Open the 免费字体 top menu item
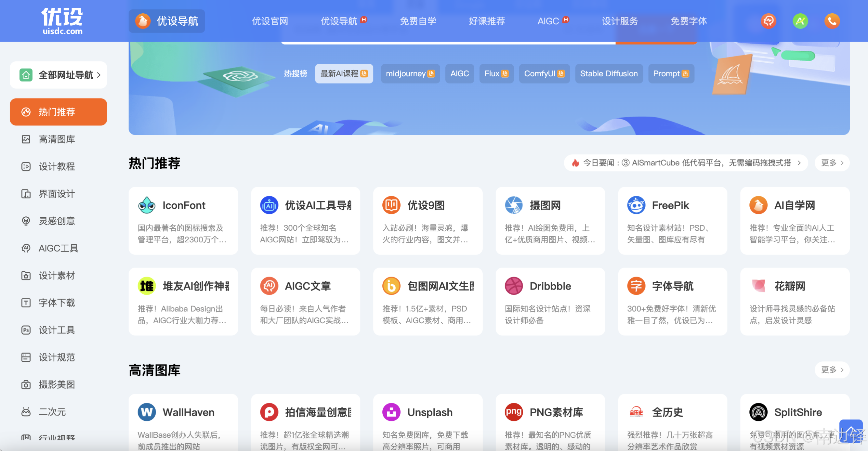Image resolution: width=868 pixels, height=451 pixels. [688, 21]
